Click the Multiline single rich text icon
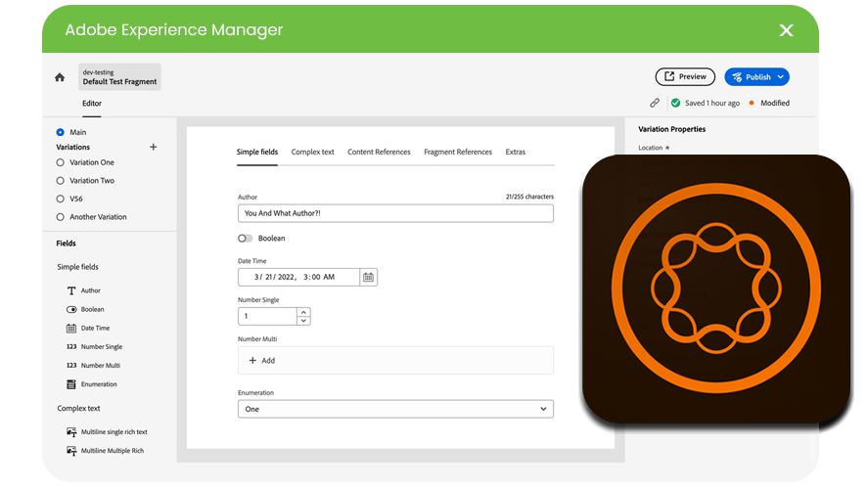This screenshot has height=489, width=868. click(71, 431)
